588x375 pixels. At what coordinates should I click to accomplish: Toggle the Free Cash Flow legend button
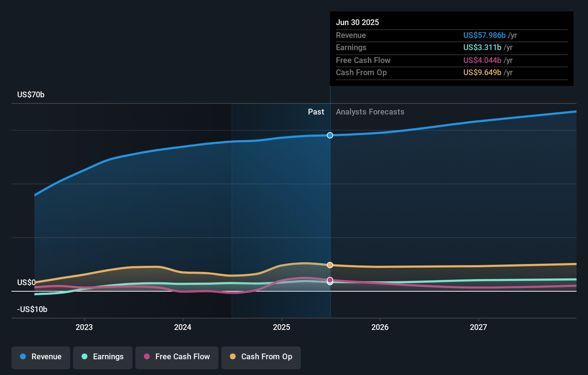177,357
